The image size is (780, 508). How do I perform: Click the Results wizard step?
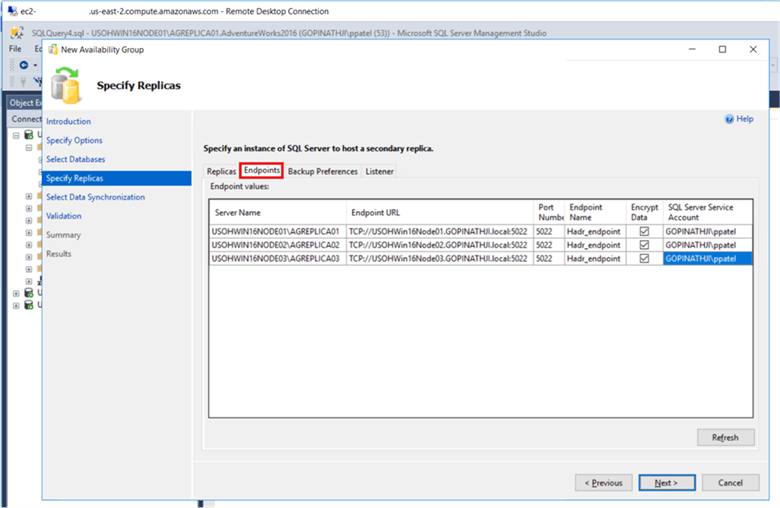[59, 254]
